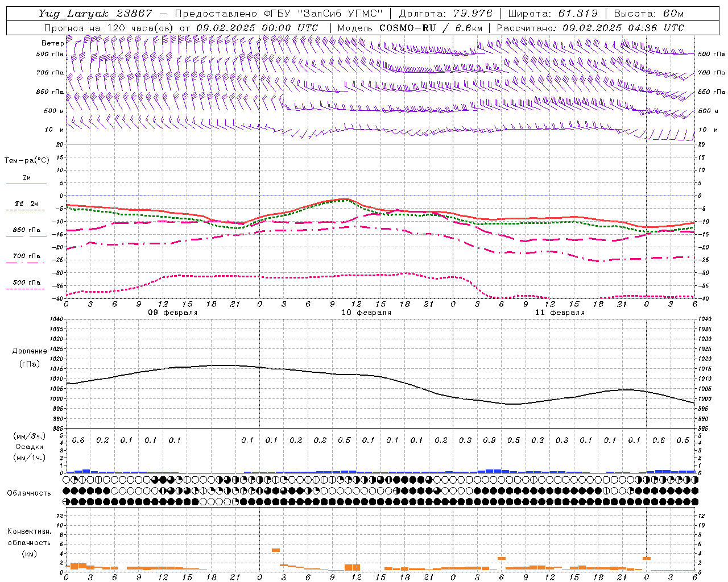Click the 850 гПа temperature legend entry
This screenshot has width=728, height=582.
[27, 230]
